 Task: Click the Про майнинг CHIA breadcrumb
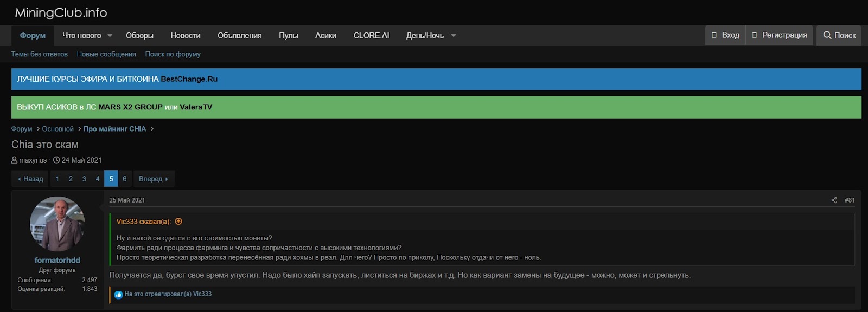click(x=114, y=129)
